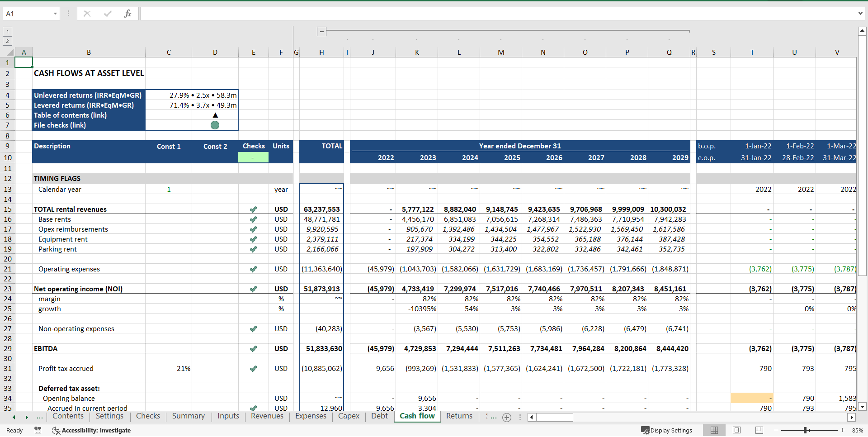Click the sheet tab scroll-left arrow
This screenshot has width=868, height=437.
click(x=14, y=417)
